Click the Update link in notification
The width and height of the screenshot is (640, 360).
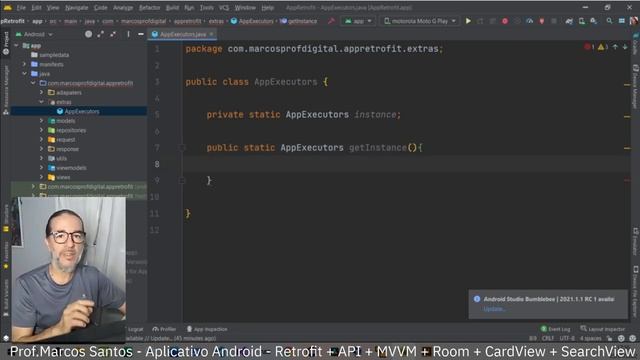point(494,309)
